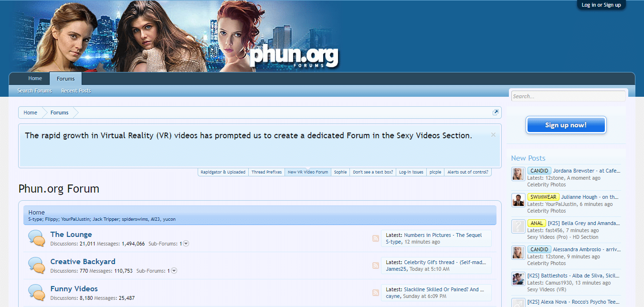Screen dimensions: 644x307
Task: Open Creative Backyard forum title
Action: point(83,262)
